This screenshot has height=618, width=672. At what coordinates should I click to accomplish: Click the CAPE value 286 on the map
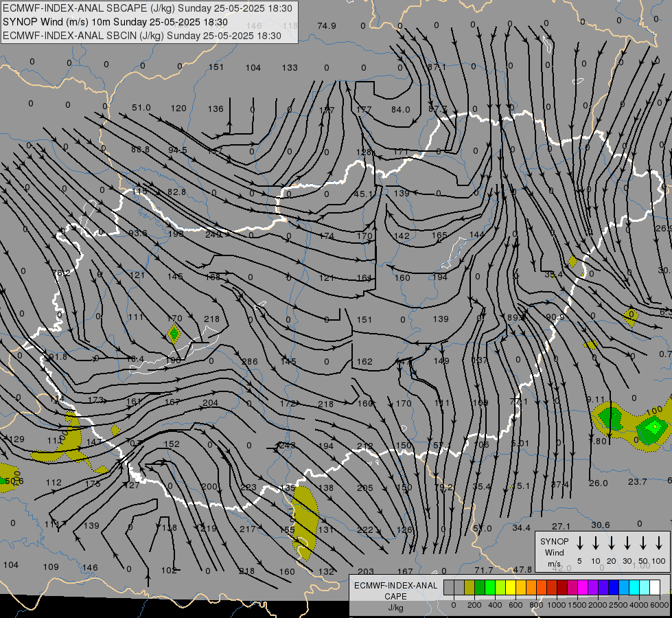click(x=249, y=362)
